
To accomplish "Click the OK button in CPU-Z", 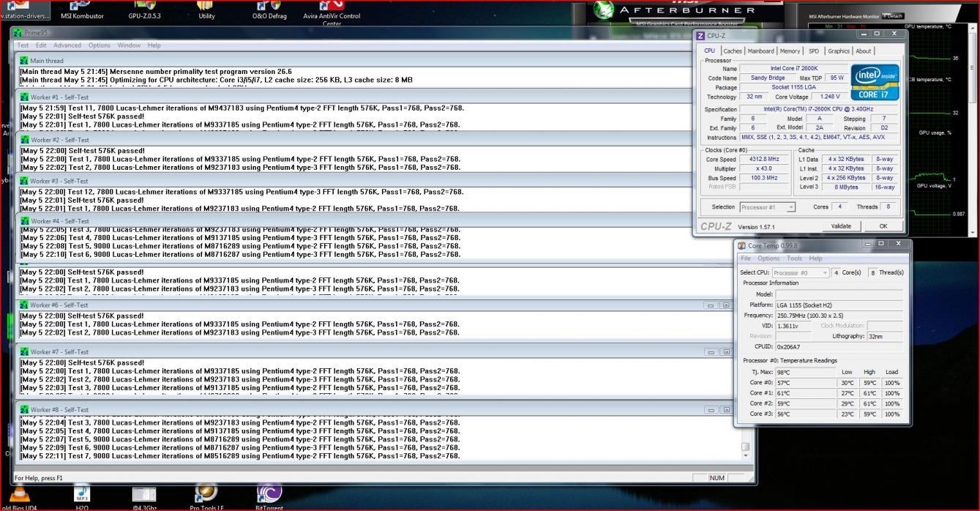I will point(883,226).
